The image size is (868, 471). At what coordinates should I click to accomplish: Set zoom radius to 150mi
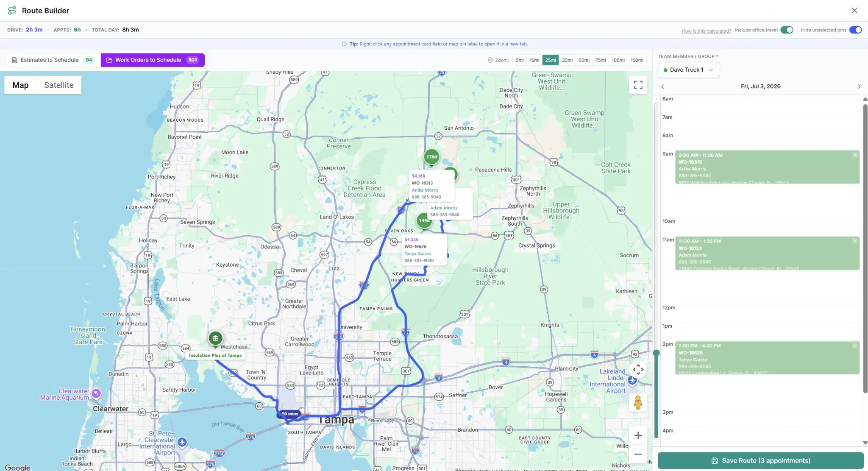(637, 60)
